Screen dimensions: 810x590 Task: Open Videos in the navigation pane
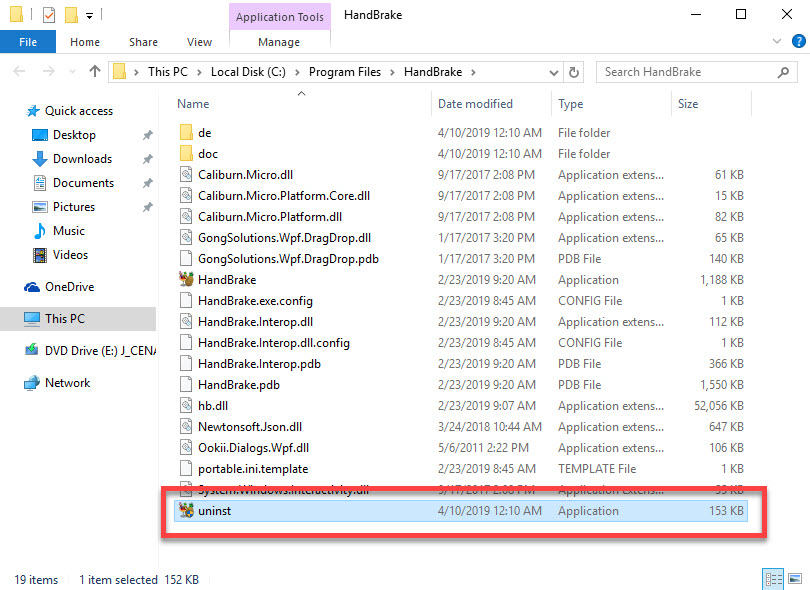[x=70, y=255]
